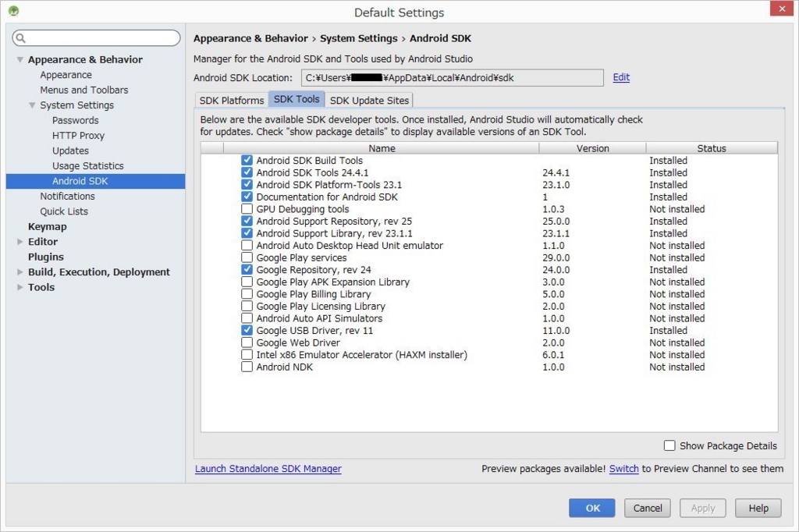
Task: Launch Standalone SDK Manager link
Action: click(x=268, y=468)
